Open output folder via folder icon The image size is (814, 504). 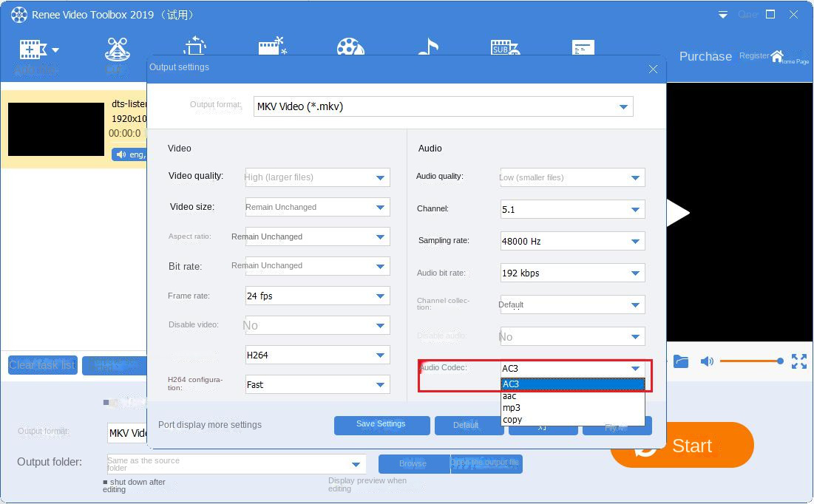tap(681, 361)
